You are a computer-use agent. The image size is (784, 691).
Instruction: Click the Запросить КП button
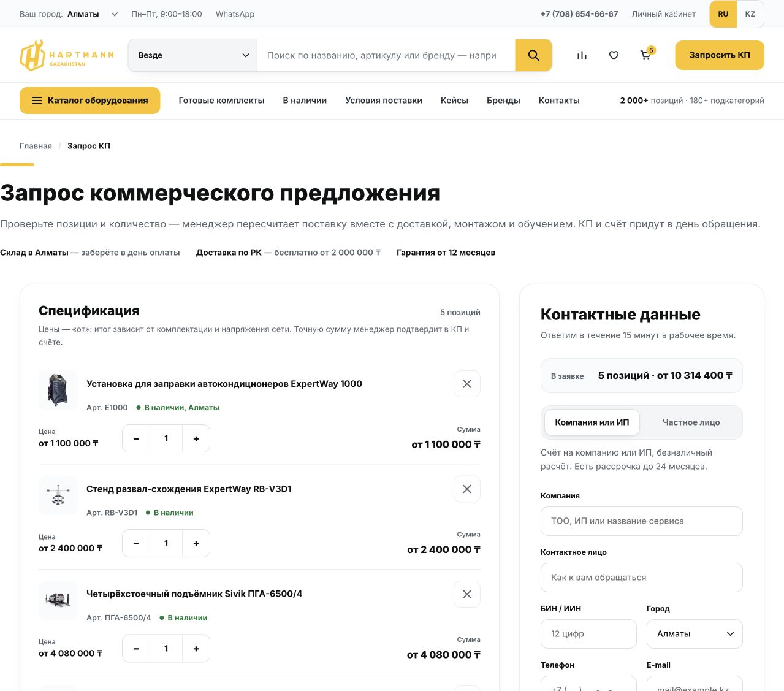point(720,55)
